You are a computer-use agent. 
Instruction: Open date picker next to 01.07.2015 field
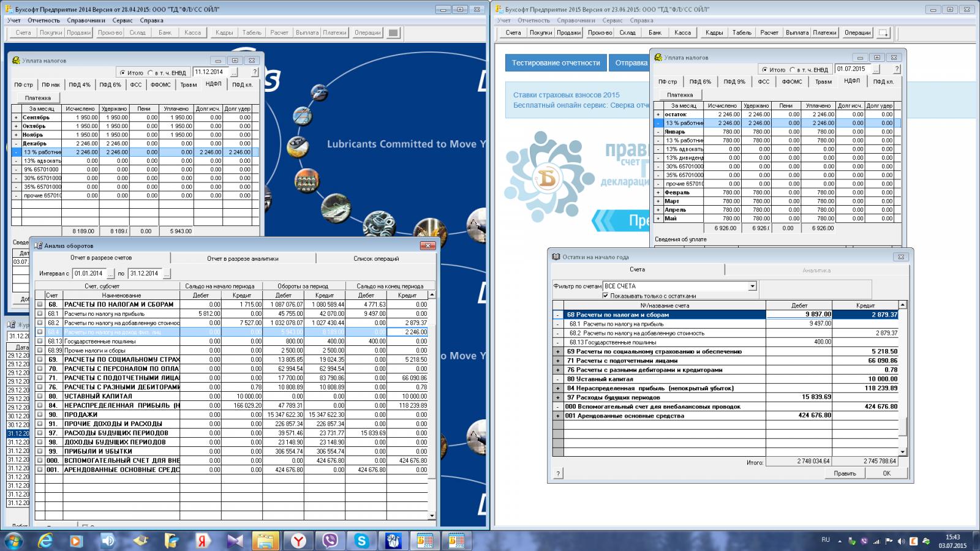click(x=876, y=70)
